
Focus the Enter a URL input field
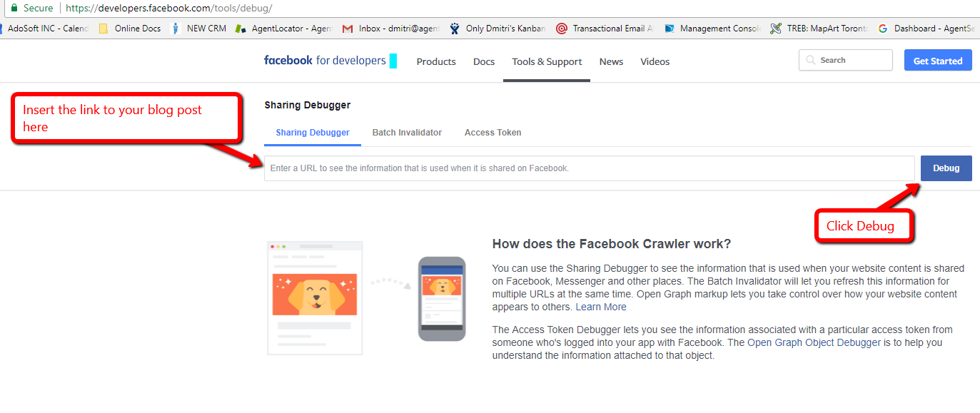[590, 168]
